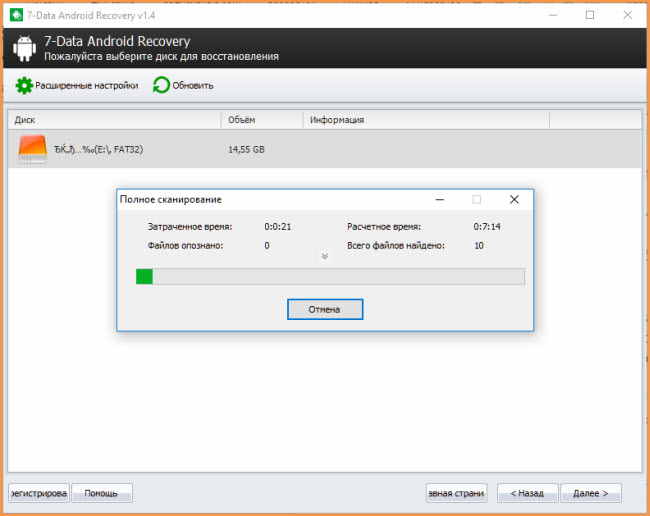Screen dimensions: 650x516
Task: Click the green scan progress bar
Action: [x=330, y=277]
